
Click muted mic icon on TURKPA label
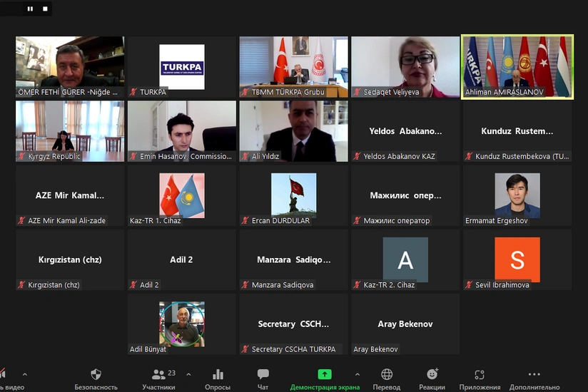133,92
